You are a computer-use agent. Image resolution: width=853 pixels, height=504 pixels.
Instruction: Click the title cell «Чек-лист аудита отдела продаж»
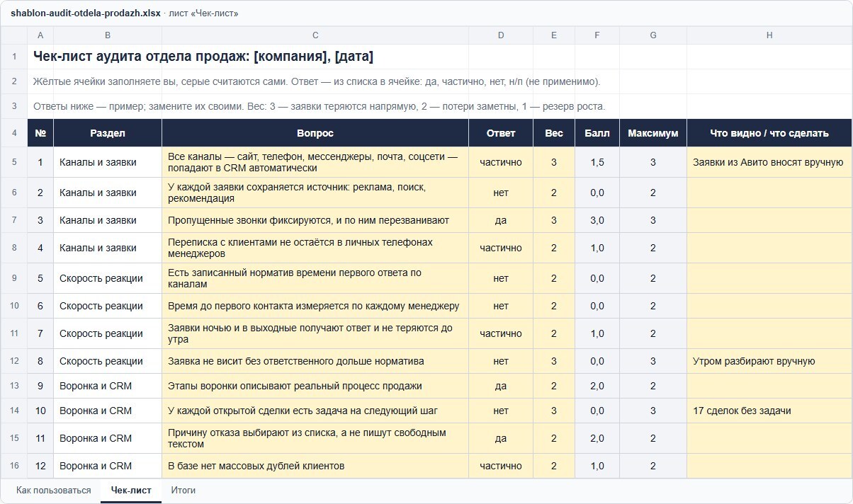(x=203, y=57)
